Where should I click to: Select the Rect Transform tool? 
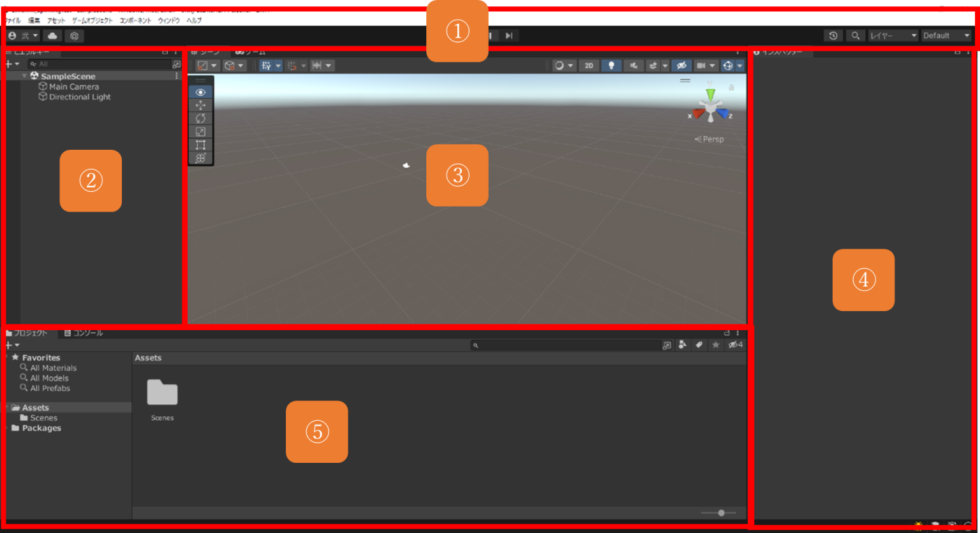point(200,145)
